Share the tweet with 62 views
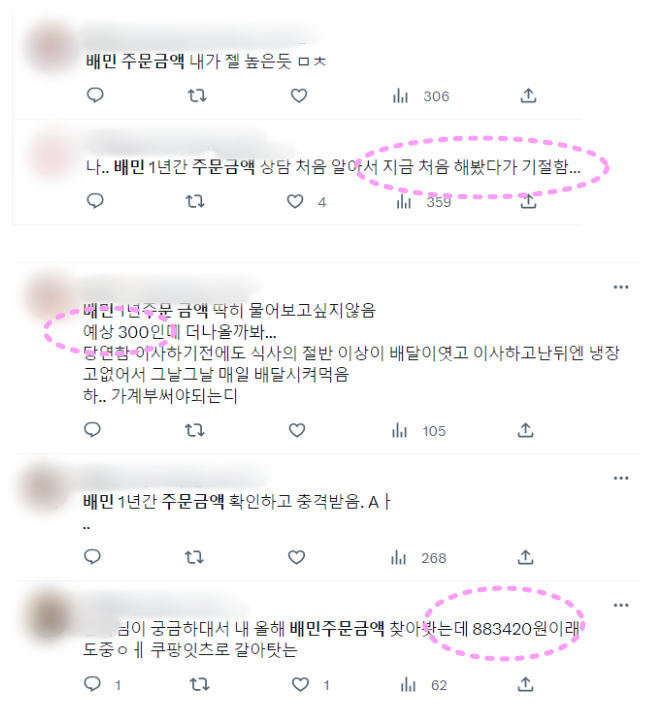The image size is (670, 725). pyautogui.click(x=525, y=684)
